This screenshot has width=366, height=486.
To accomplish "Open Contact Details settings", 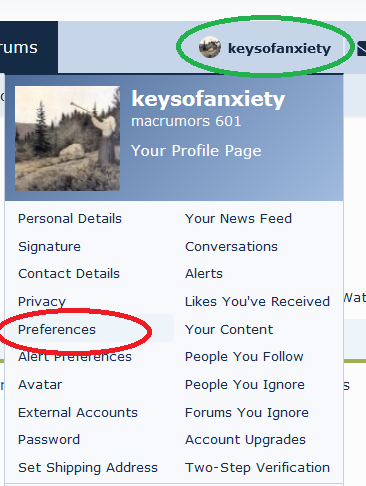I will point(69,274).
